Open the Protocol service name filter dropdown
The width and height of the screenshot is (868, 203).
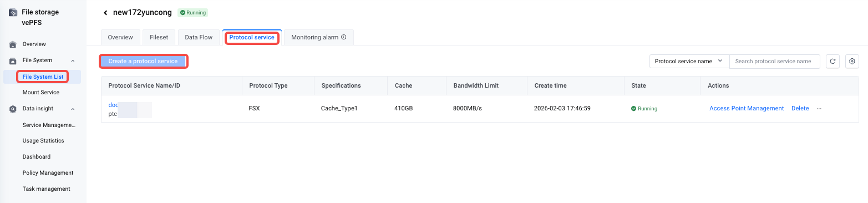[689, 62]
